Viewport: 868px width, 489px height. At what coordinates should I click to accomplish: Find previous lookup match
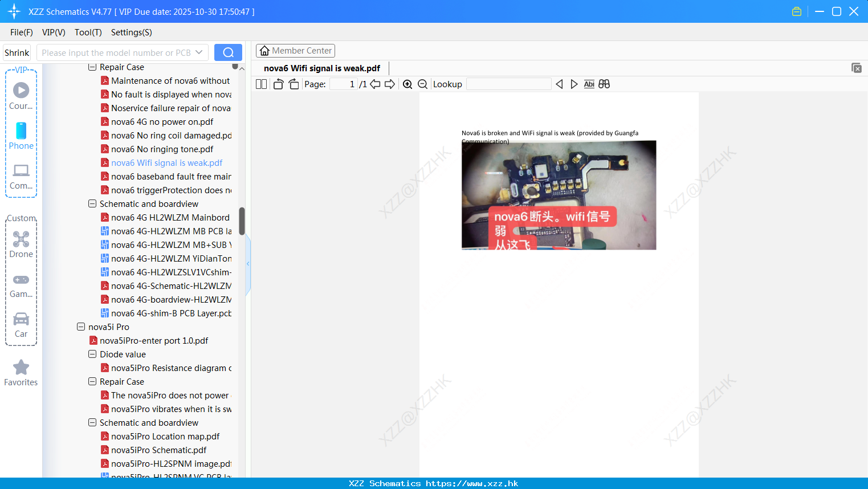(559, 84)
